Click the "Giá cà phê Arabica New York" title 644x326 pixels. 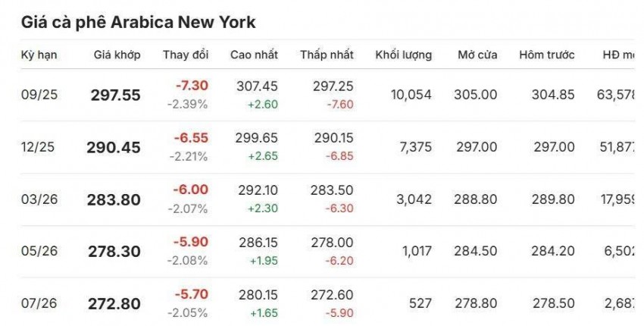pos(138,23)
